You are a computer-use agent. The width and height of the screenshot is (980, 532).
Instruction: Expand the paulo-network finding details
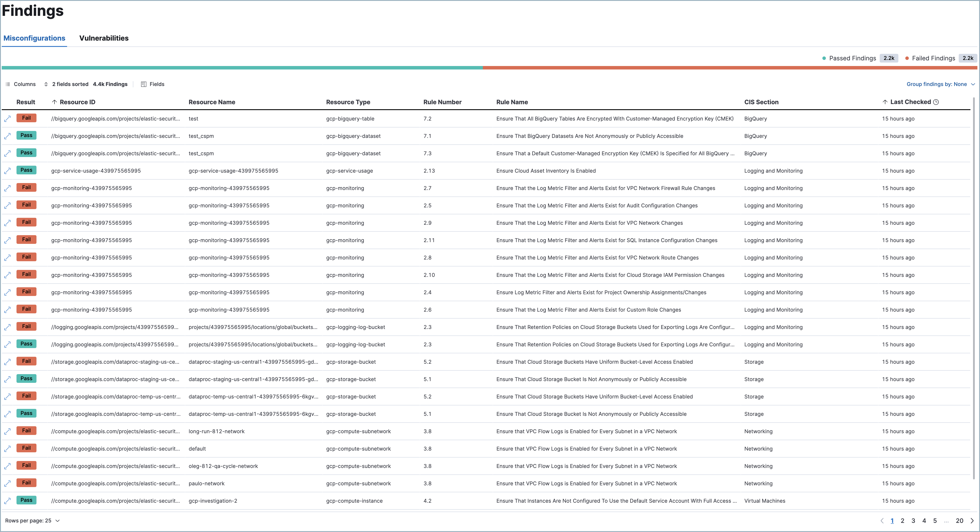pos(7,483)
